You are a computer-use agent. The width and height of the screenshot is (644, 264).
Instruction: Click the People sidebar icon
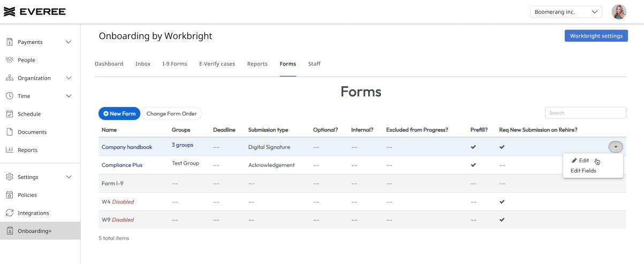(x=10, y=60)
